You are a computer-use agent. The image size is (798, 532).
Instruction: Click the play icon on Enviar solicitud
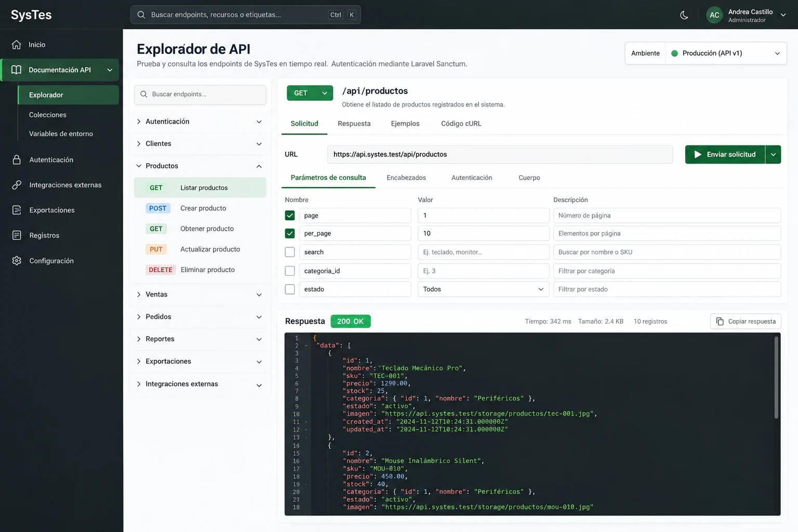(x=698, y=154)
